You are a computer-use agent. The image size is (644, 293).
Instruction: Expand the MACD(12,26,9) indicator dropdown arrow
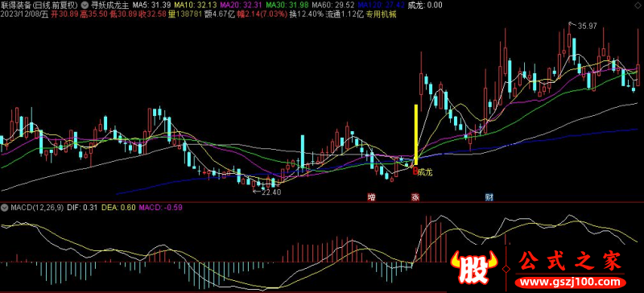(5, 208)
